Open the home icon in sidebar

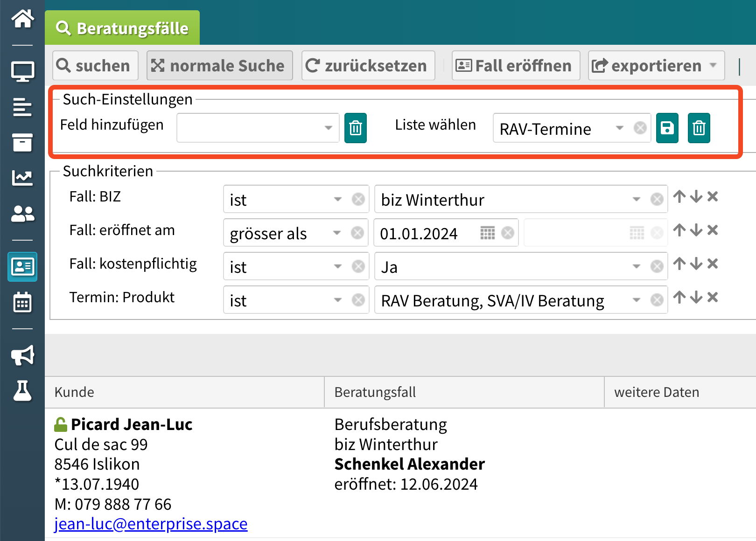22,19
